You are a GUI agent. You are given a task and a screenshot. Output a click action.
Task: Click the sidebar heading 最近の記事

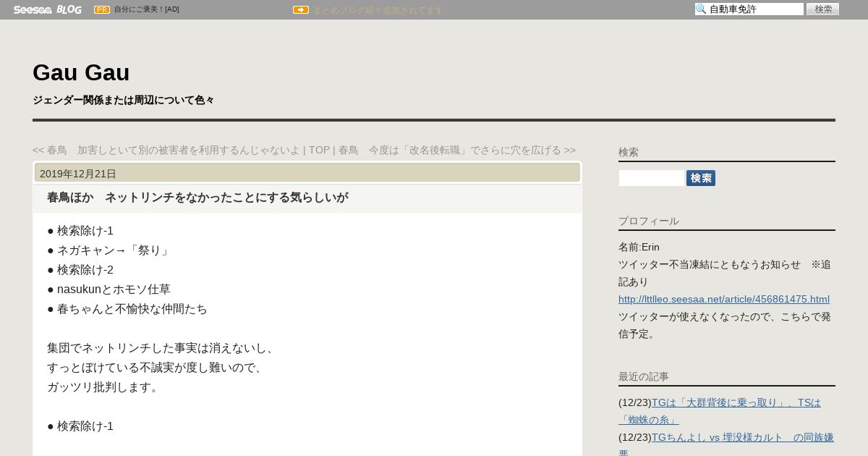pos(644,376)
